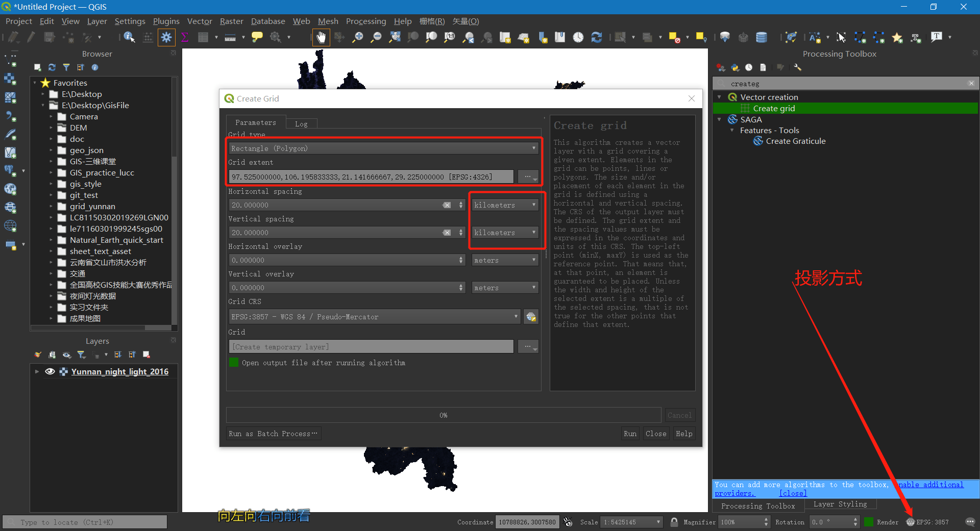Select the Measure ruler tool

(230, 37)
